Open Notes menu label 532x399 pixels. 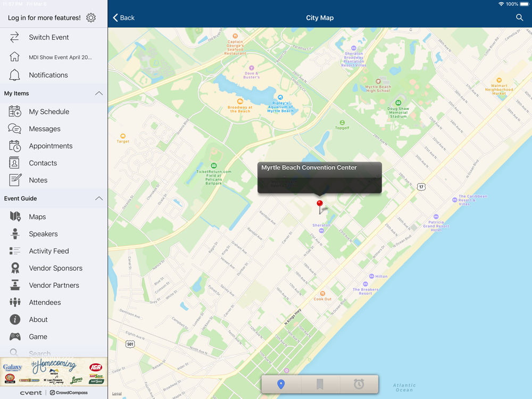click(x=38, y=180)
